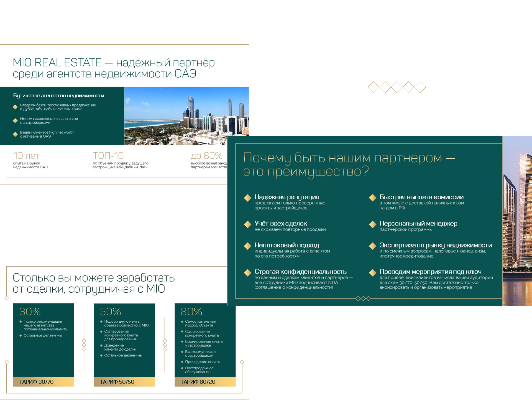Click the 30% tariff card heading

pyautogui.click(x=30, y=312)
